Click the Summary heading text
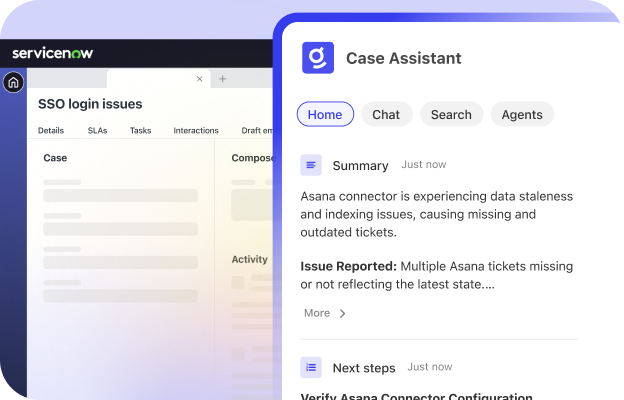This screenshot has width=624, height=400. click(x=360, y=165)
